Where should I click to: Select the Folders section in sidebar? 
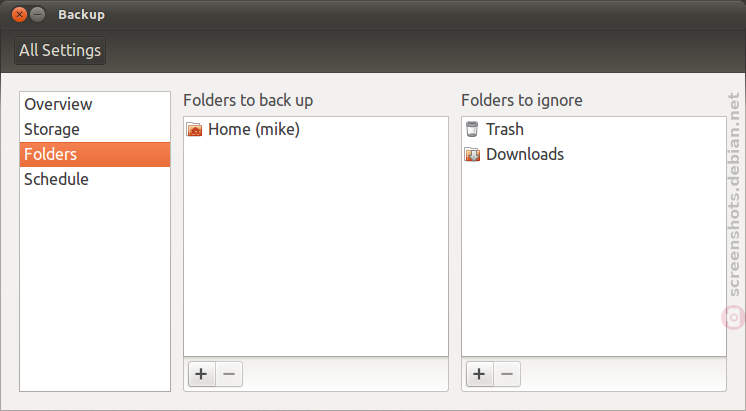[x=95, y=154]
